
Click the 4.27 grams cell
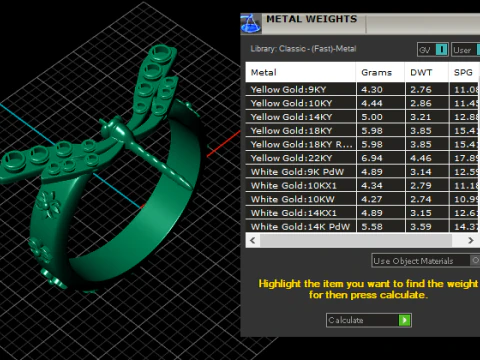coord(381,199)
